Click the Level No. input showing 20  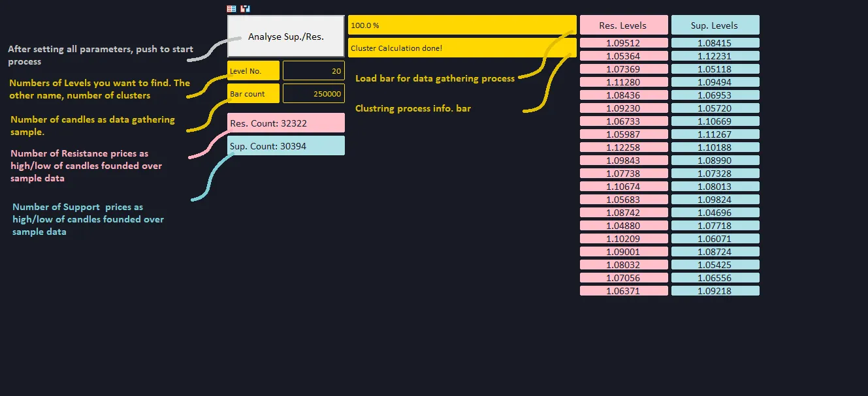313,70
